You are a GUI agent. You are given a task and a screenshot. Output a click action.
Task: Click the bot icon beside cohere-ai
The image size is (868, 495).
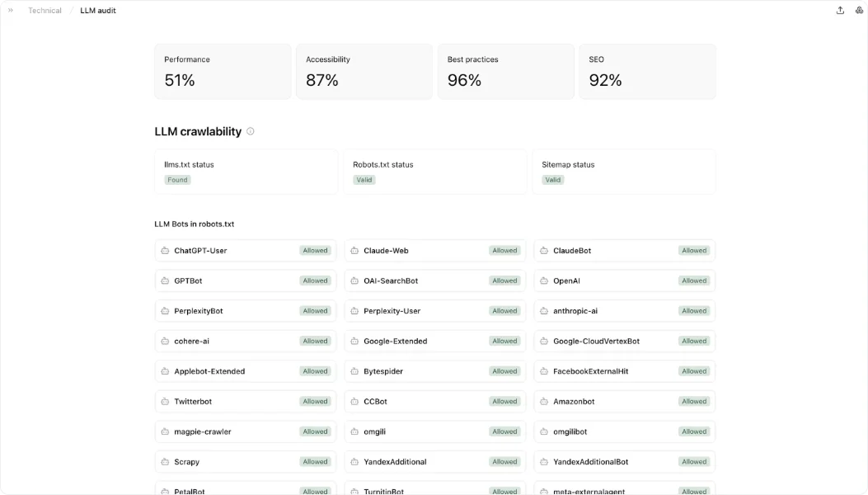pos(165,341)
